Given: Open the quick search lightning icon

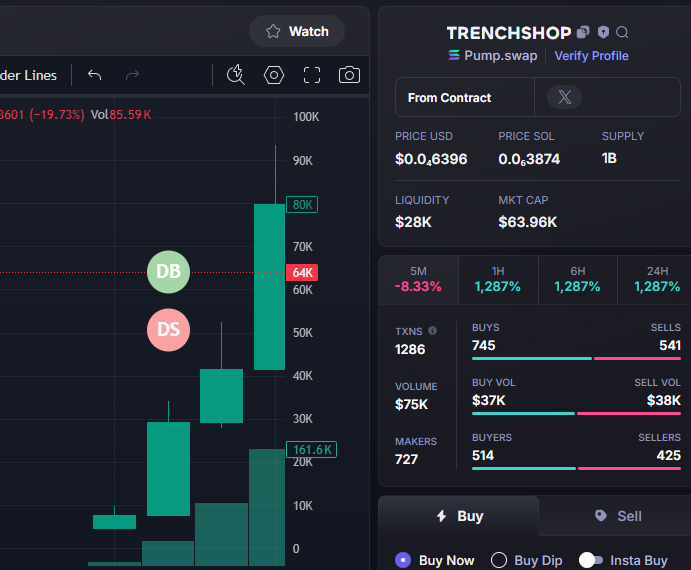Looking at the screenshot, I should pyautogui.click(x=236, y=75).
